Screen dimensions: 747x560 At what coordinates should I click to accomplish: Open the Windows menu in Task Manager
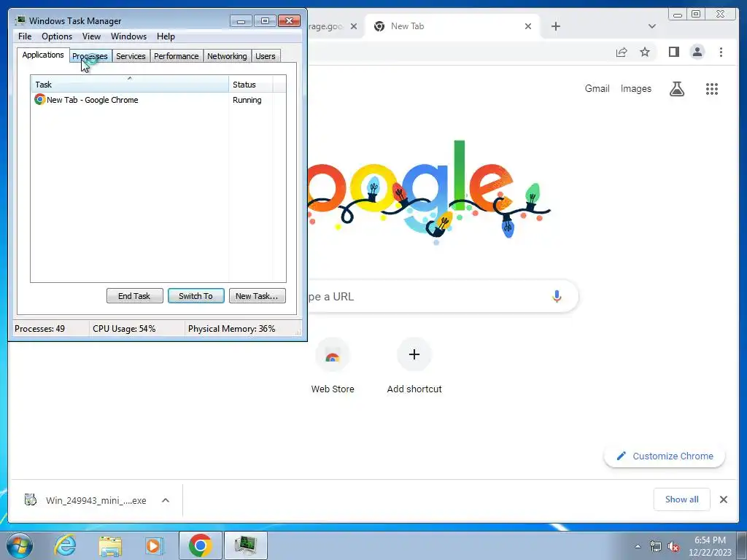[128, 36]
